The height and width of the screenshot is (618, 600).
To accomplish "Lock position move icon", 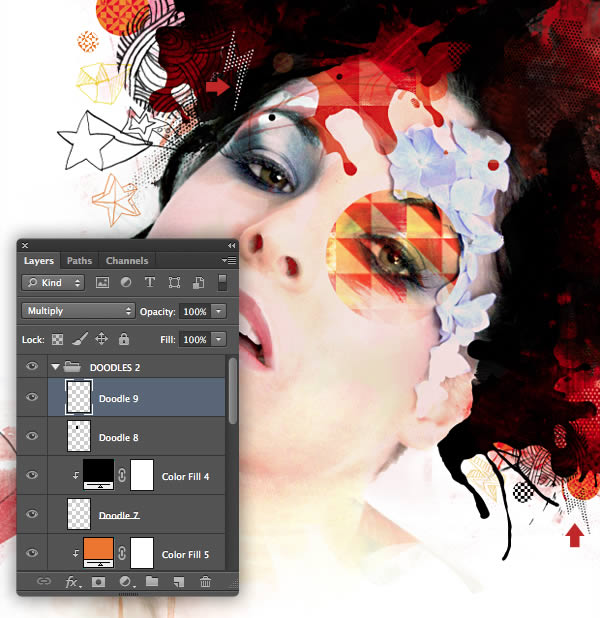I will (101, 339).
